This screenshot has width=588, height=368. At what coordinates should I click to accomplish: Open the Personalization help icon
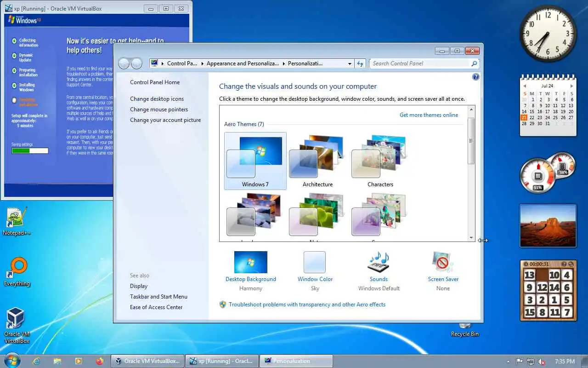475,77
